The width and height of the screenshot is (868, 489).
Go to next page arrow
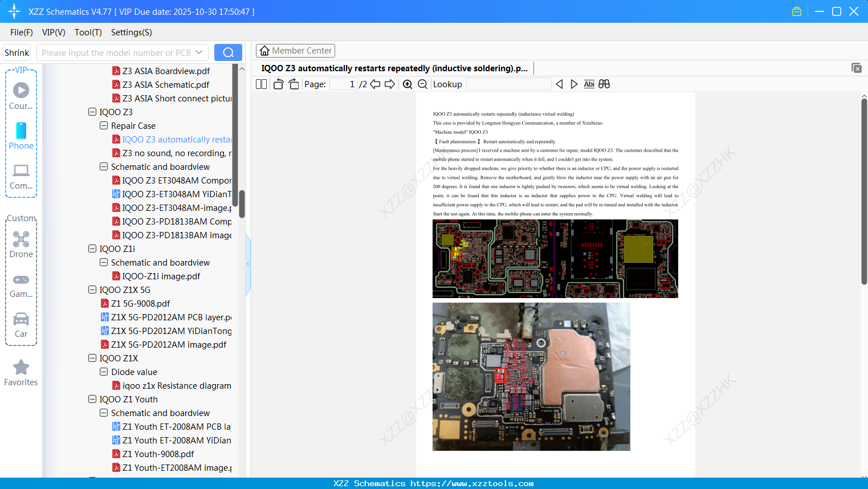point(390,84)
